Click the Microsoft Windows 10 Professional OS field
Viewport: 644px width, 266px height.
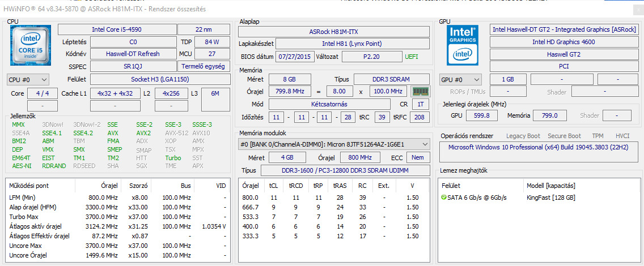[538, 152]
